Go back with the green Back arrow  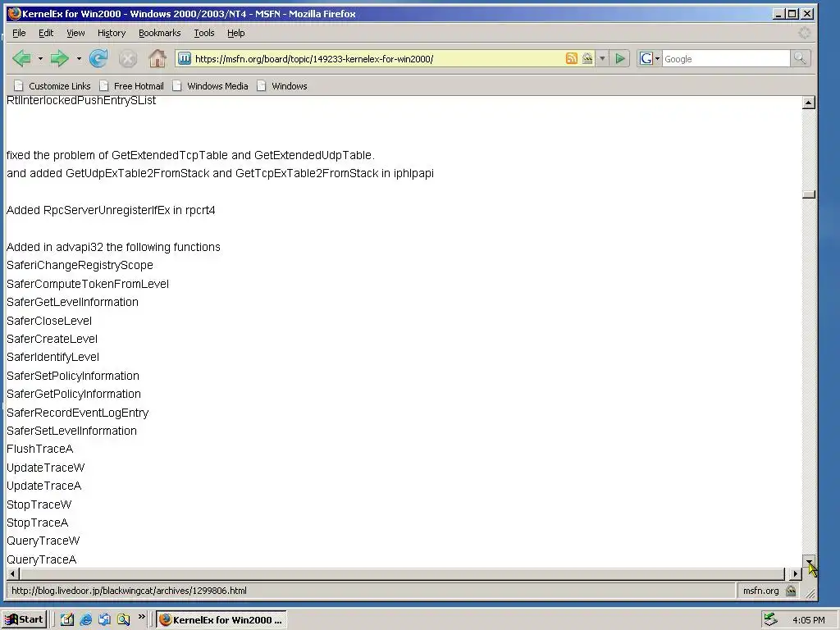[22, 58]
